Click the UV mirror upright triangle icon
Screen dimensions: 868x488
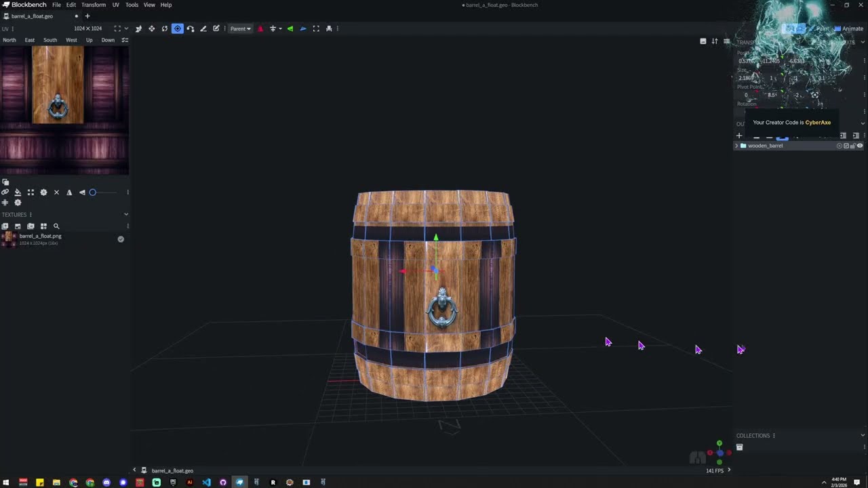point(69,192)
